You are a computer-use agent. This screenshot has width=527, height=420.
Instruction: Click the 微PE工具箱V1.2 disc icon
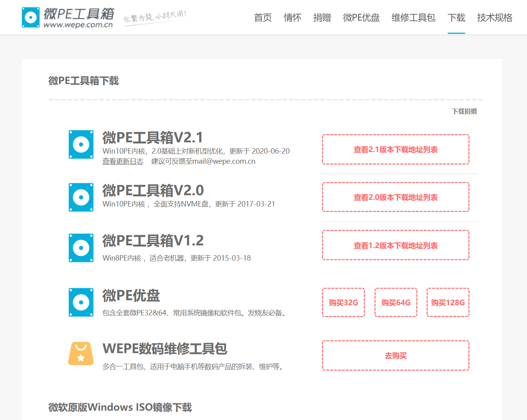click(81, 248)
